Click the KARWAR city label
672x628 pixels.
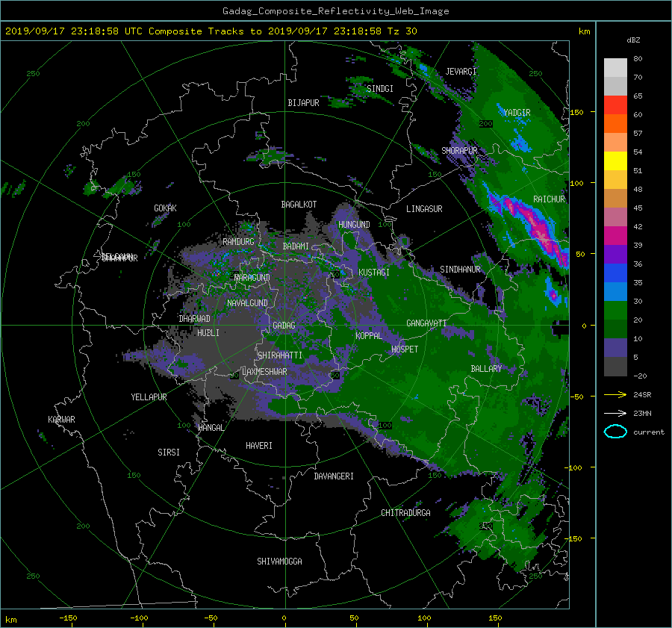coord(61,419)
